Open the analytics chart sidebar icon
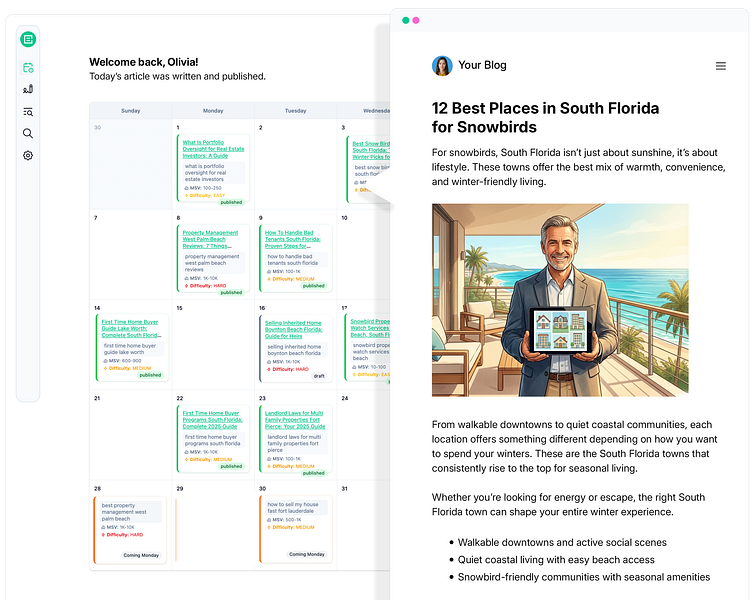Viewport: 752px width, 600px height. click(x=28, y=89)
